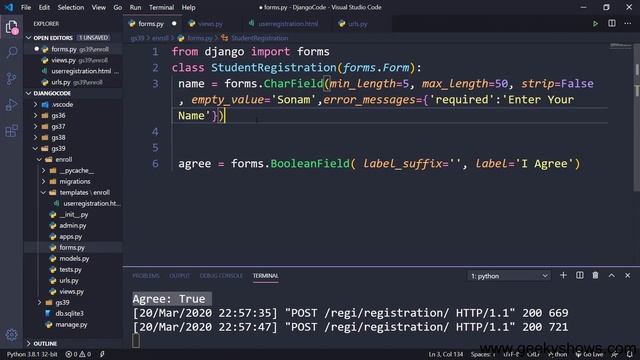Open manage.py in the file tree
640x360 pixels.
point(73,324)
